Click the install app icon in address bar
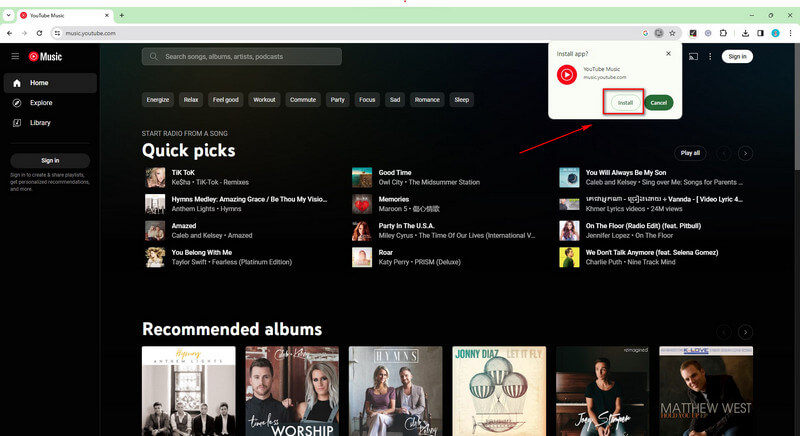 [x=659, y=33]
